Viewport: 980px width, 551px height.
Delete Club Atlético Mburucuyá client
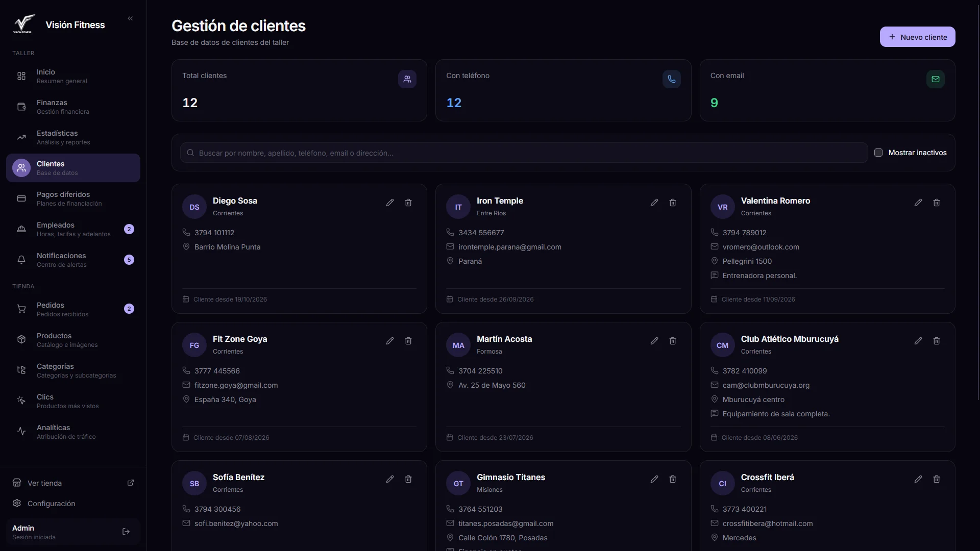pos(937,341)
